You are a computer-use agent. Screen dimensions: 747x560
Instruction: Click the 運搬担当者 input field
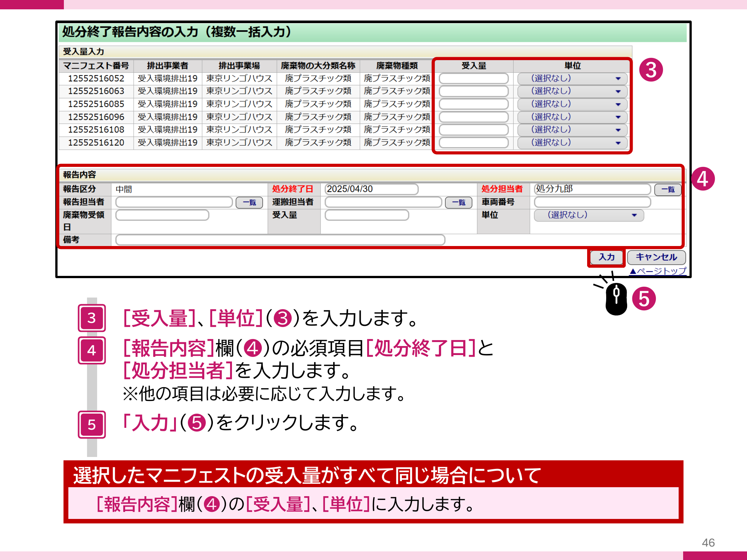[x=383, y=202]
